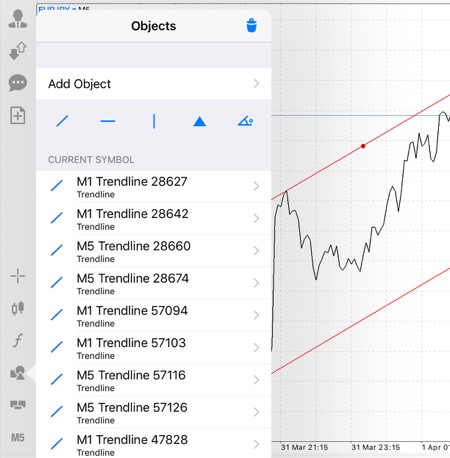This screenshot has height=458, width=450.
Task: Select the trend-by-angle quick tool
Action: (x=245, y=121)
